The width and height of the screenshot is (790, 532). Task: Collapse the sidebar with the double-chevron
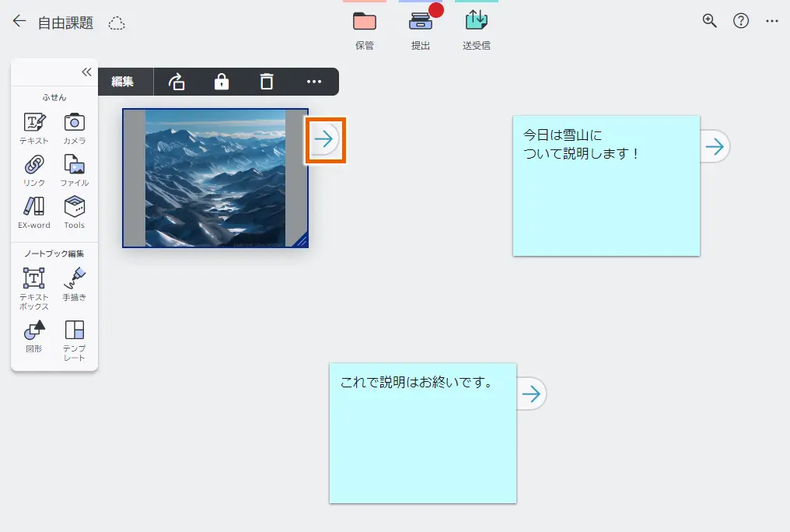pyautogui.click(x=86, y=72)
